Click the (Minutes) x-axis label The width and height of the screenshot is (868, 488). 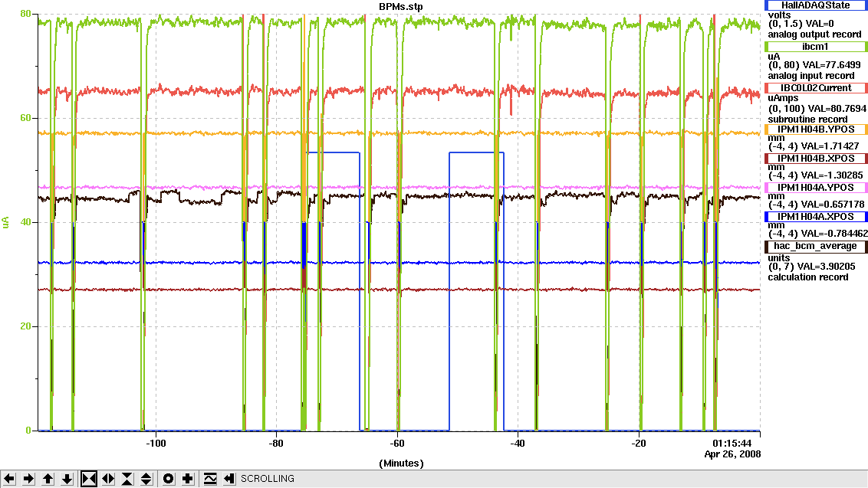point(401,463)
